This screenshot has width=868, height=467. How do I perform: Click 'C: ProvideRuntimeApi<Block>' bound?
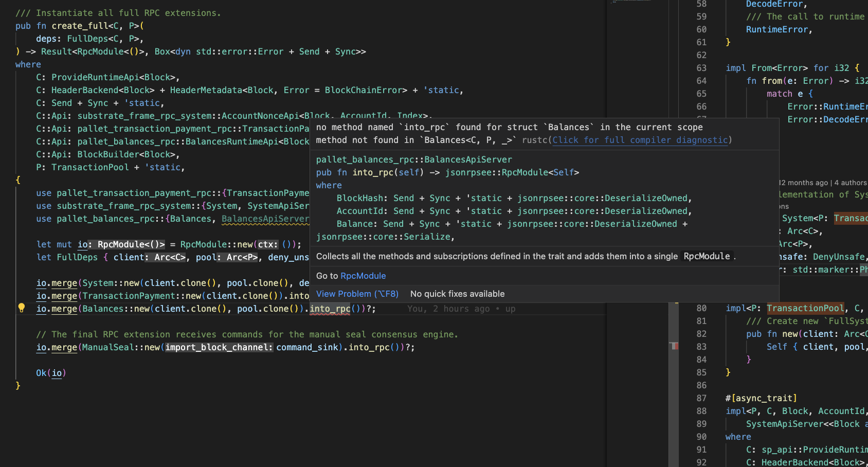(x=108, y=77)
